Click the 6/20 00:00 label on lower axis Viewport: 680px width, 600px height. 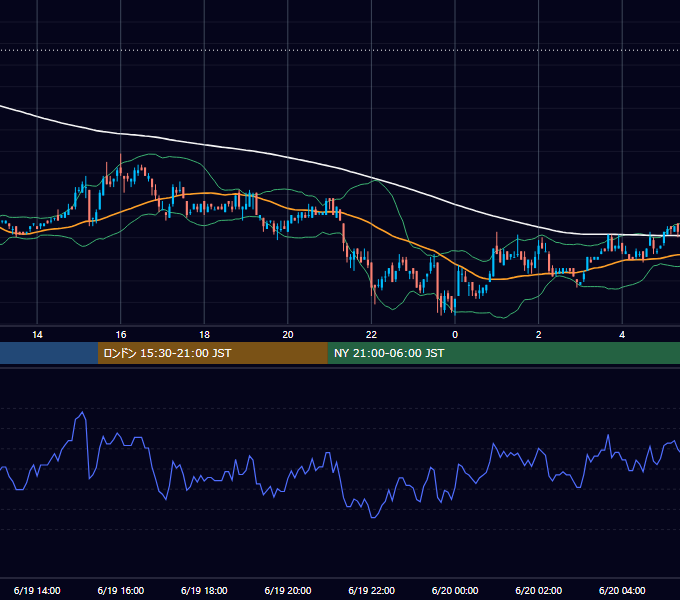click(x=455, y=590)
